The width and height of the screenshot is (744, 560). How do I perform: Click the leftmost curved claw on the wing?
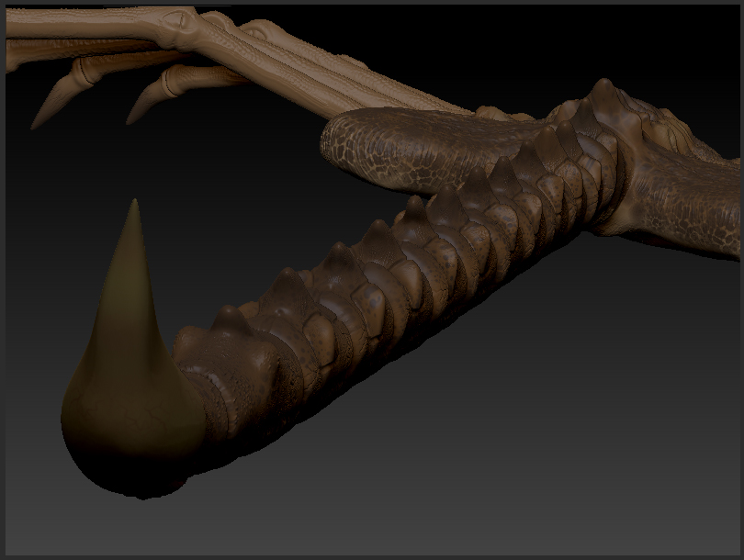(x=60, y=95)
